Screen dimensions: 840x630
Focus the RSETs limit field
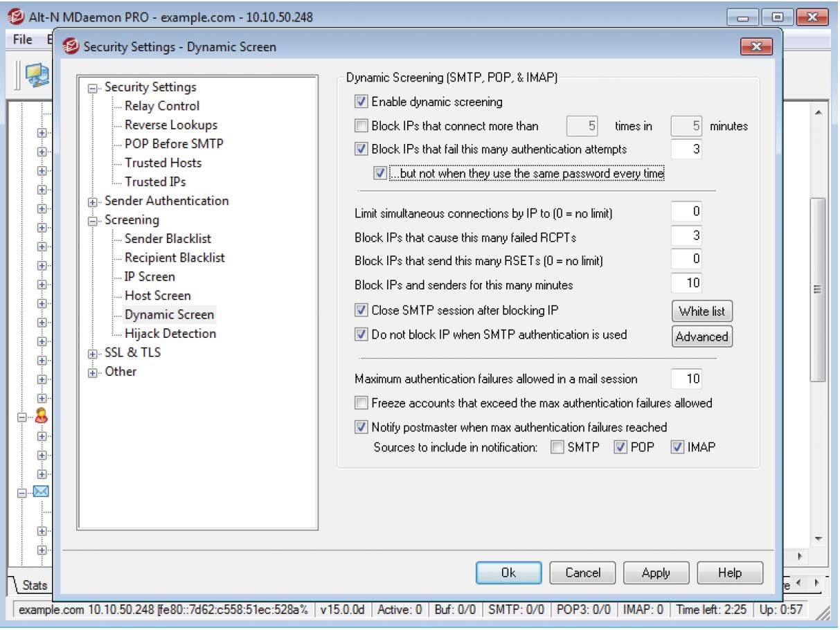coord(686,260)
